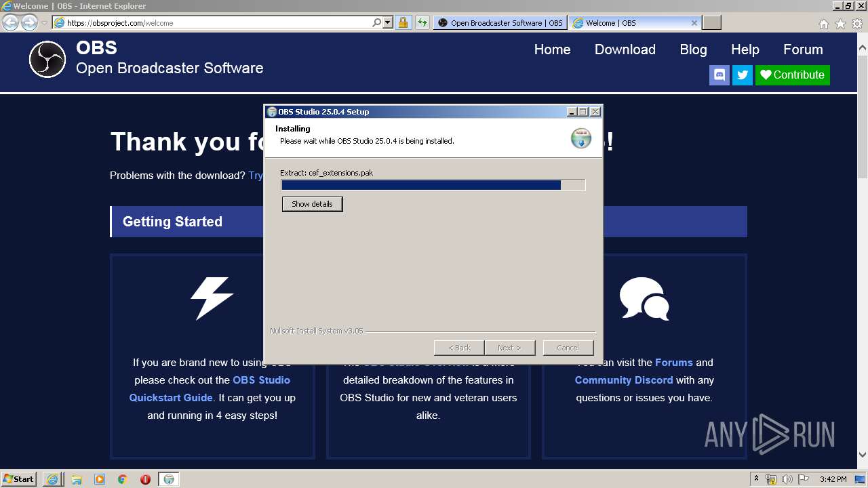Screen dimensions: 868x488
Task: Click the IE Favorites star icon
Action: pyautogui.click(x=840, y=24)
